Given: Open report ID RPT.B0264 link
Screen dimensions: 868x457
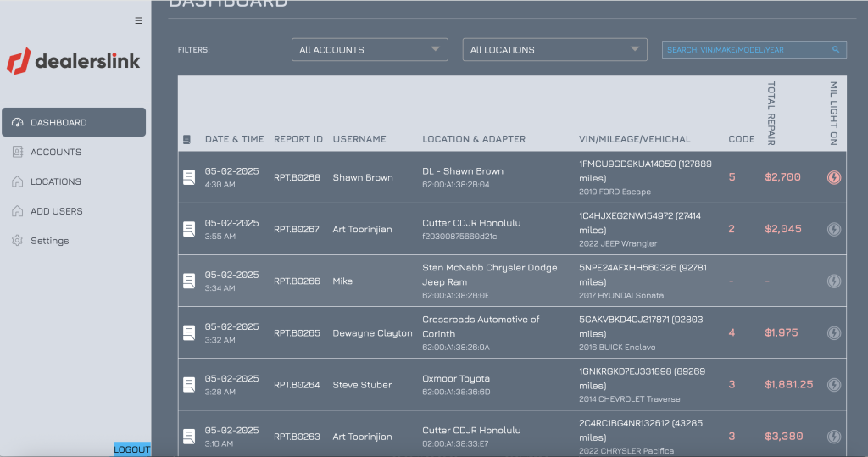Looking at the screenshot, I should coord(297,385).
